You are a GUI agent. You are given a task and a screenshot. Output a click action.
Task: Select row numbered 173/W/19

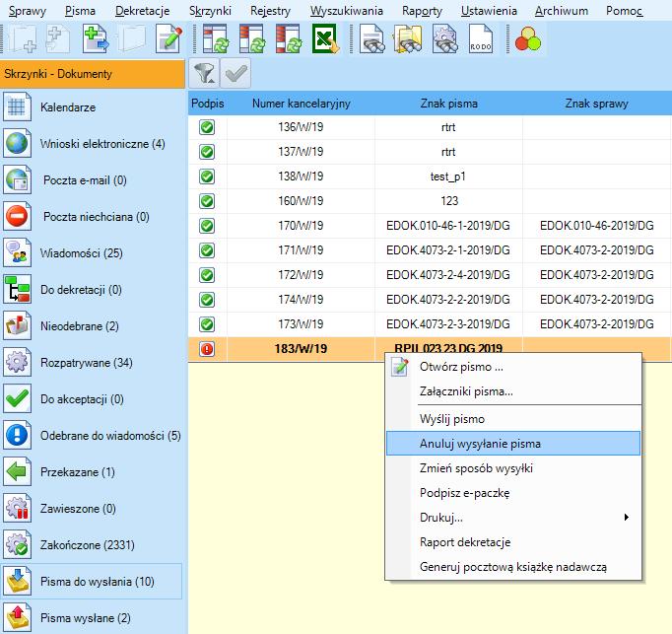pos(430,324)
